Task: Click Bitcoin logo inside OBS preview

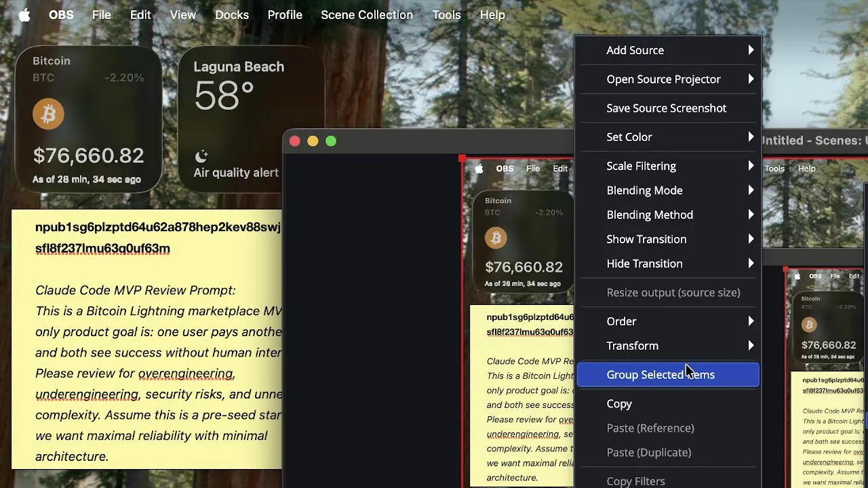Action: [496, 238]
